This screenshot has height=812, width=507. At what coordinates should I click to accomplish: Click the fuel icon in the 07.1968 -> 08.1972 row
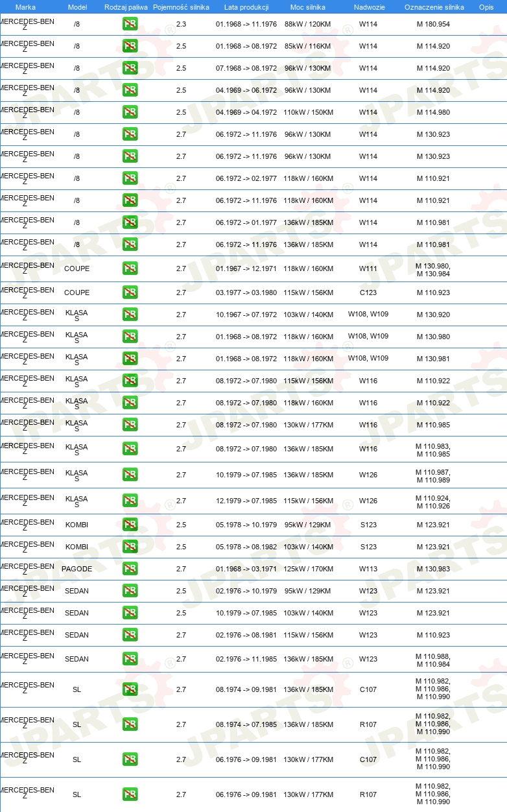pyautogui.click(x=130, y=69)
